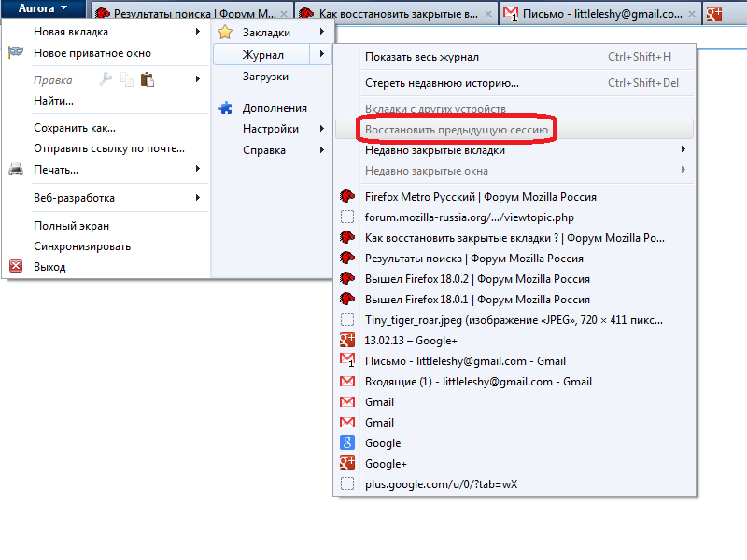
Task: Click the scissors cut icon
Action: coord(106,79)
